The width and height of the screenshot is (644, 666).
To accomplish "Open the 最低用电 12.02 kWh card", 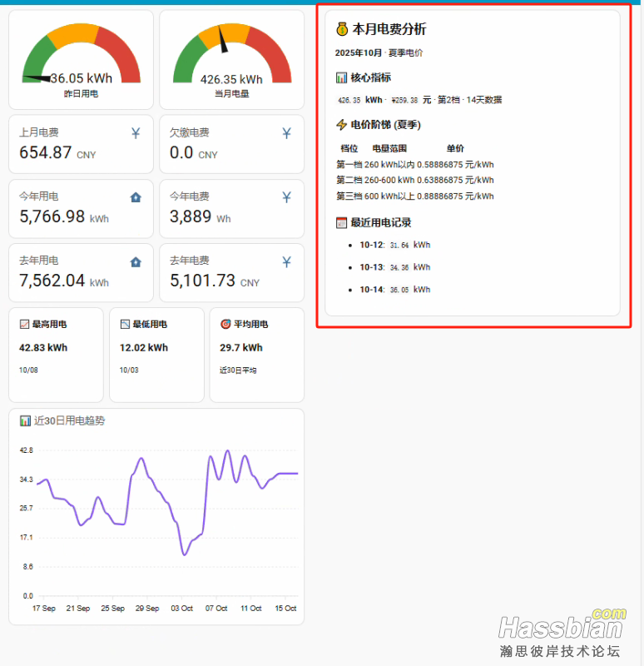I will point(156,354).
